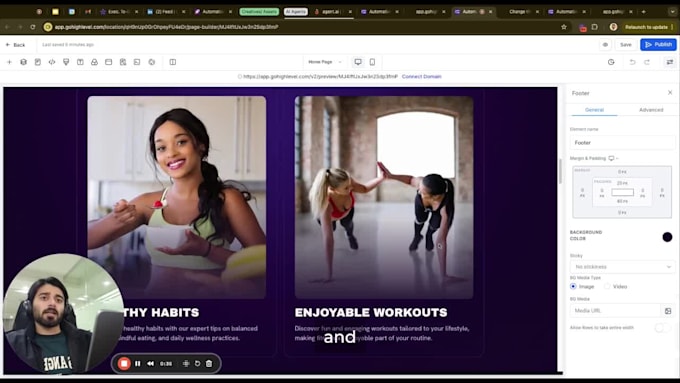The height and width of the screenshot is (383, 680).
Task: Click the Save button
Action: pyautogui.click(x=625, y=45)
